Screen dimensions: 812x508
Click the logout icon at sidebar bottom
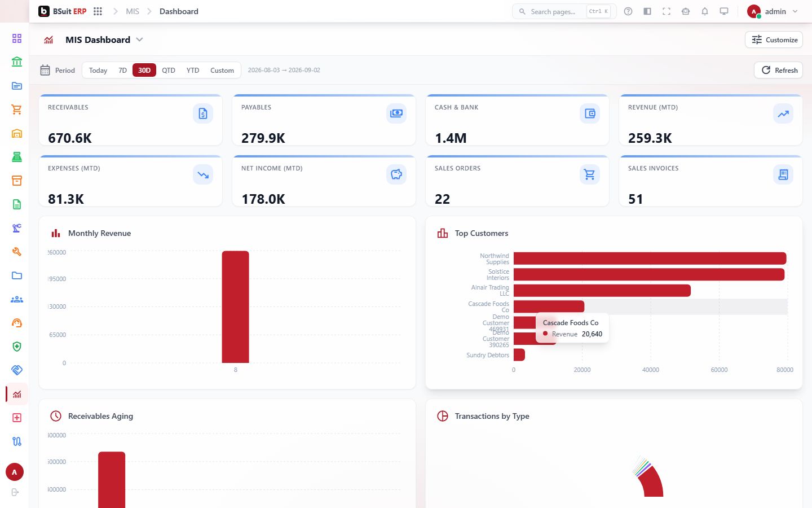pos(15,492)
